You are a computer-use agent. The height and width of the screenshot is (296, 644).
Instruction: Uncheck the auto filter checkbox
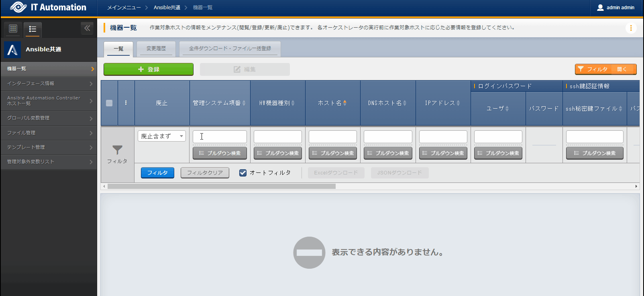tap(243, 173)
